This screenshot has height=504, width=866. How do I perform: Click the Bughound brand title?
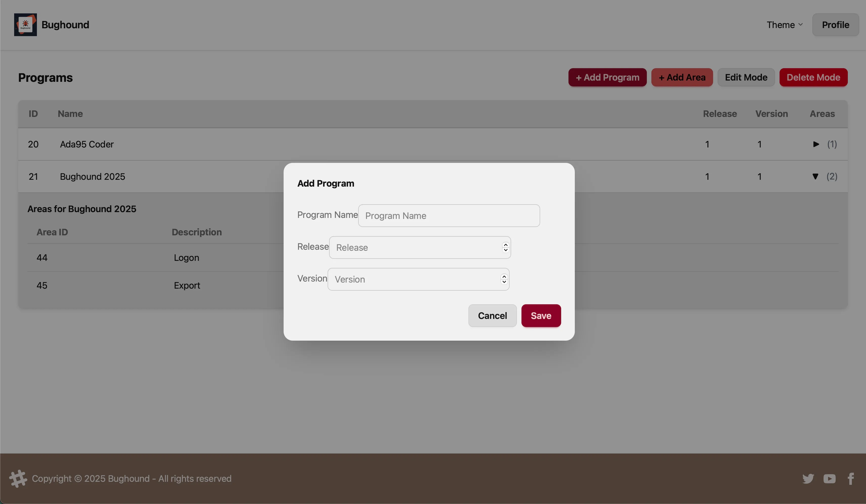(65, 25)
